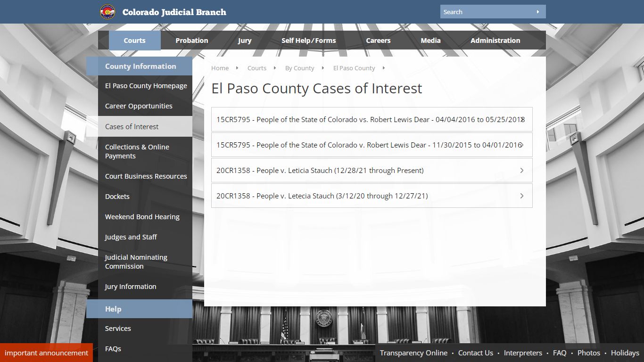Open Interpreters footer link

pos(523,353)
